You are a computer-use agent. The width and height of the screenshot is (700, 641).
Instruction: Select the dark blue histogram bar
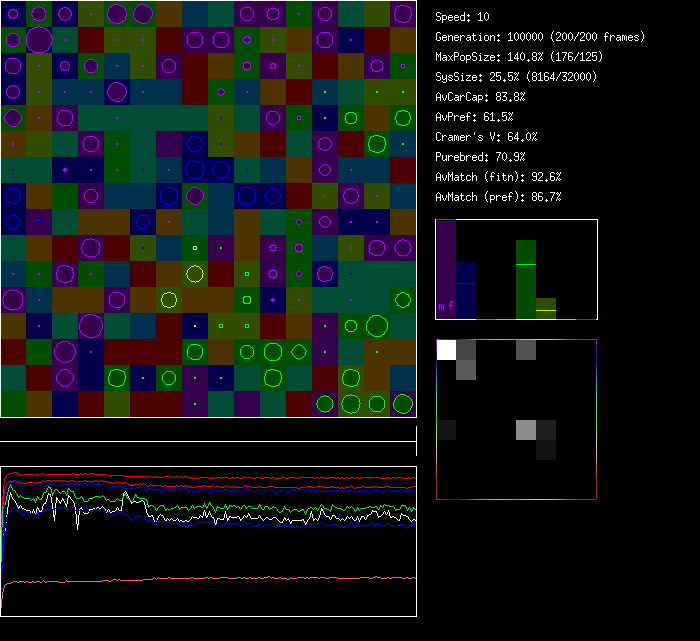coord(466,290)
